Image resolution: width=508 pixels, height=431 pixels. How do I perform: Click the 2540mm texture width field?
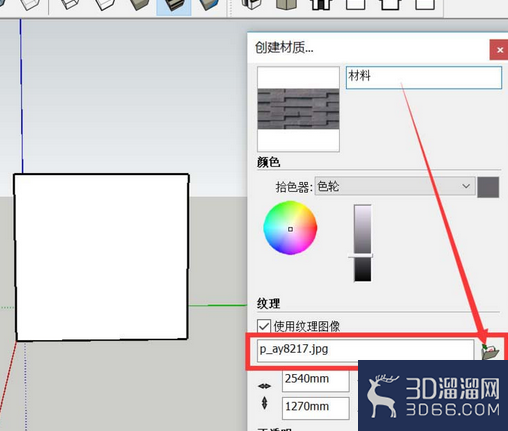(316, 380)
